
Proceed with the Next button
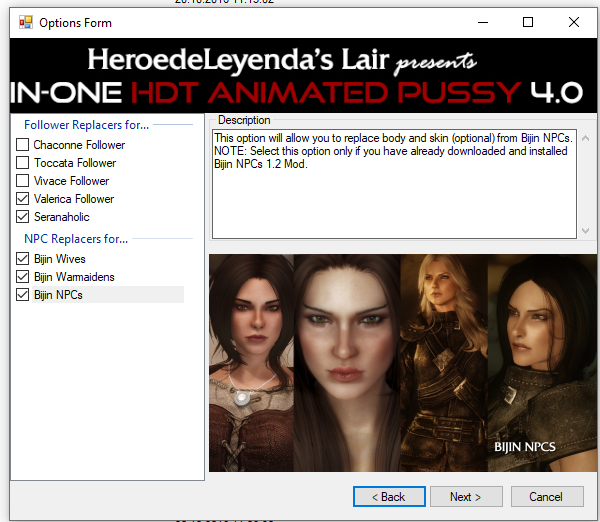pyautogui.click(x=466, y=497)
